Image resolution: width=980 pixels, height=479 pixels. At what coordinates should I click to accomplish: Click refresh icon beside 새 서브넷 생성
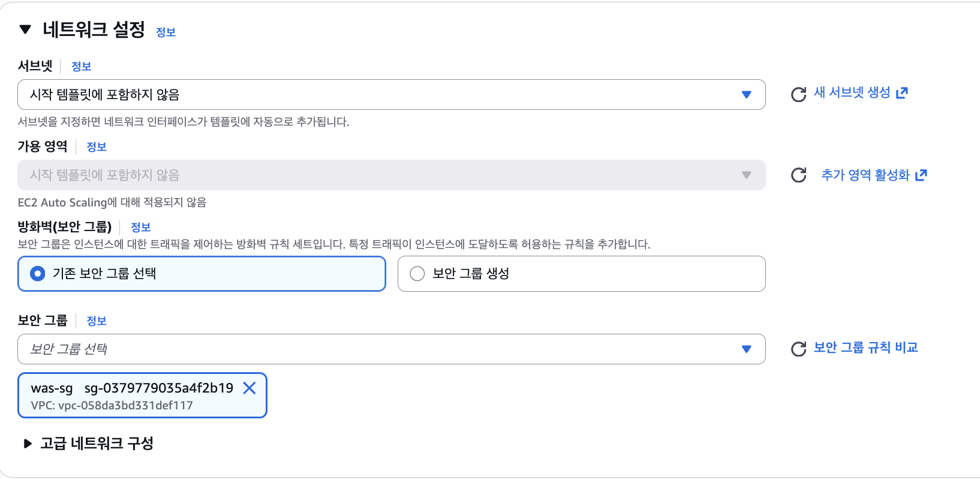pos(798,94)
